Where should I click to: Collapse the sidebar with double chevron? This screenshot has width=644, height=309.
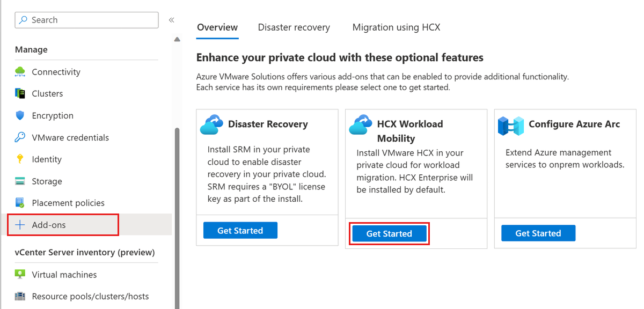pos(172,20)
